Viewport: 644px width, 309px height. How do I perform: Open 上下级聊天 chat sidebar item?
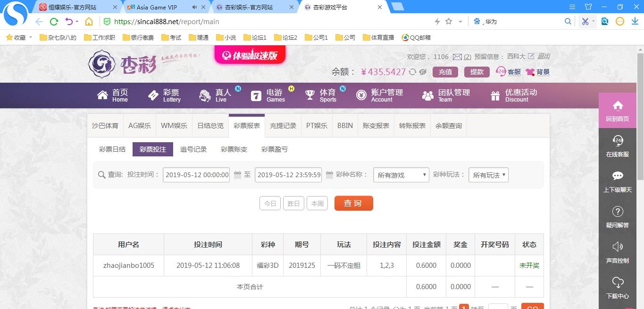[618, 181]
